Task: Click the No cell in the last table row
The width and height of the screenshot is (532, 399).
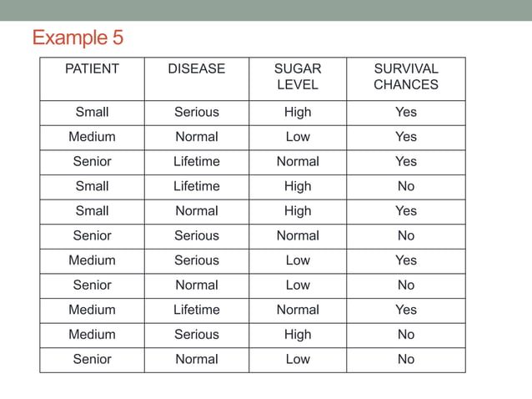Action: coord(406,359)
